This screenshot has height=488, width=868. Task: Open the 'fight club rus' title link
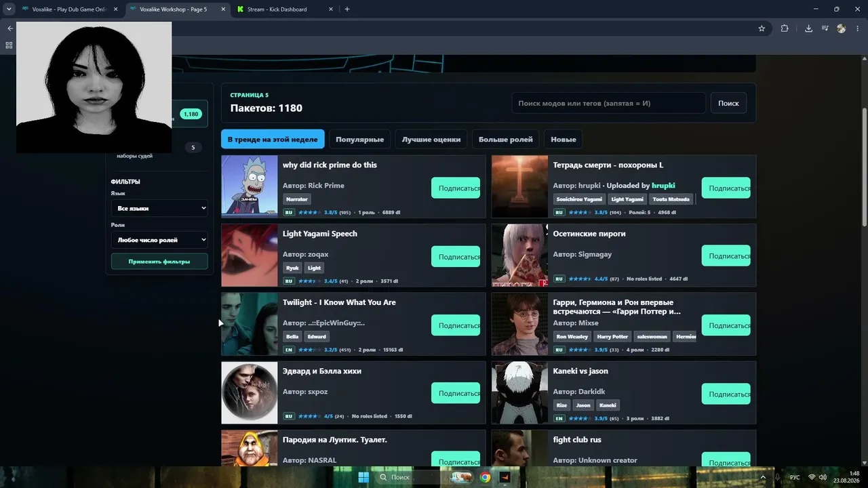[x=577, y=440]
